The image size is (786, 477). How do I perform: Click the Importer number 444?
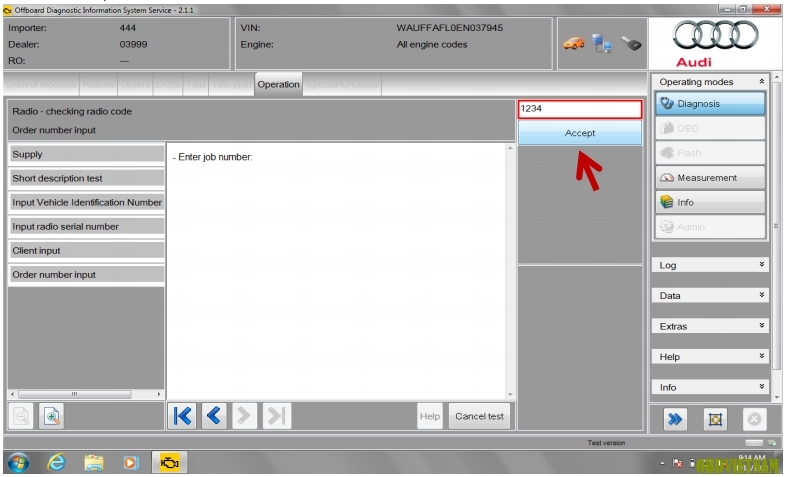click(128, 28)
